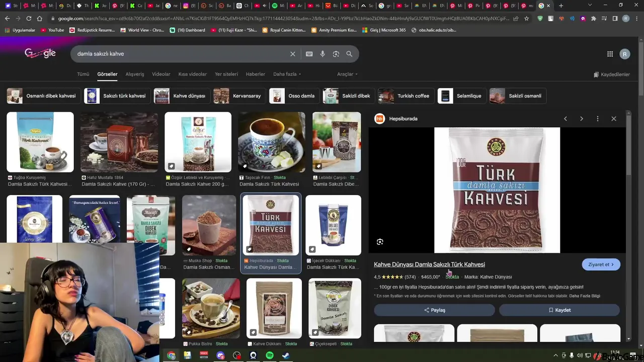Click the Kaydet save button
The height and width of the screenshot is (362, 644).
point(559,310)
